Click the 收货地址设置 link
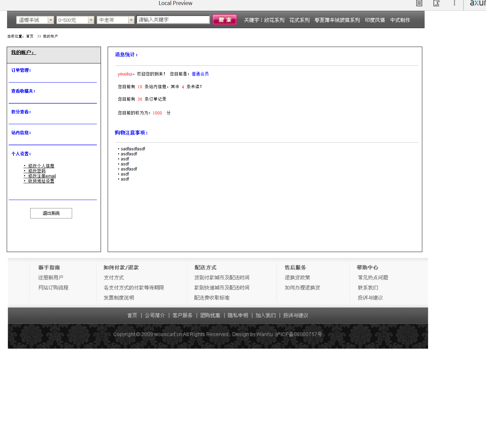The image size is (486, 448). [39, 181]
